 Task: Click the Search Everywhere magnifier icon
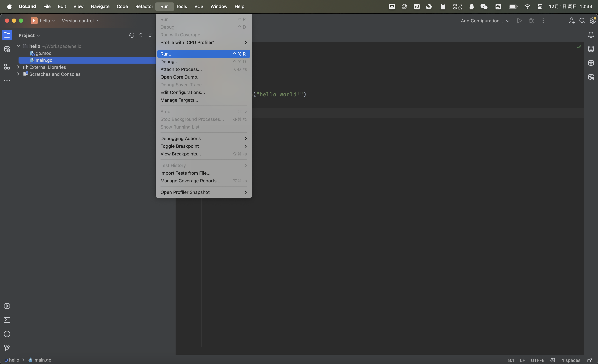coord(582,21)
